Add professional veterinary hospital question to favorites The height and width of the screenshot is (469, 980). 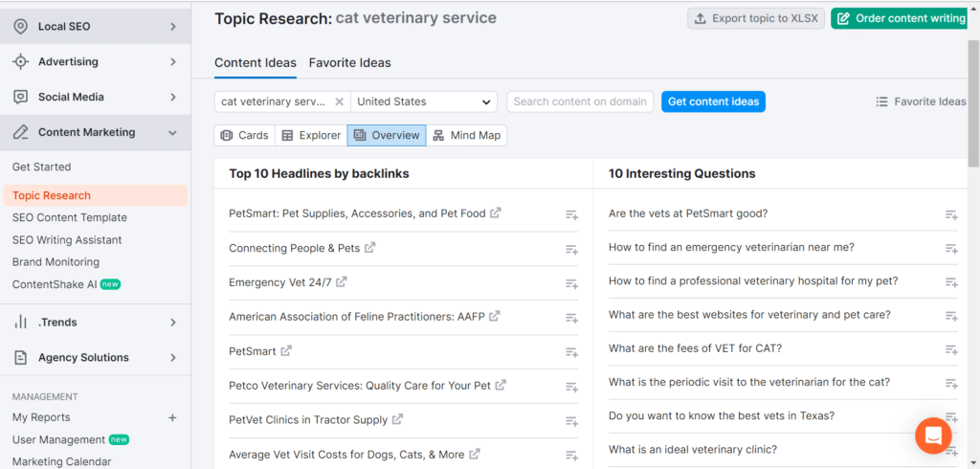click(x=951, y=282)
